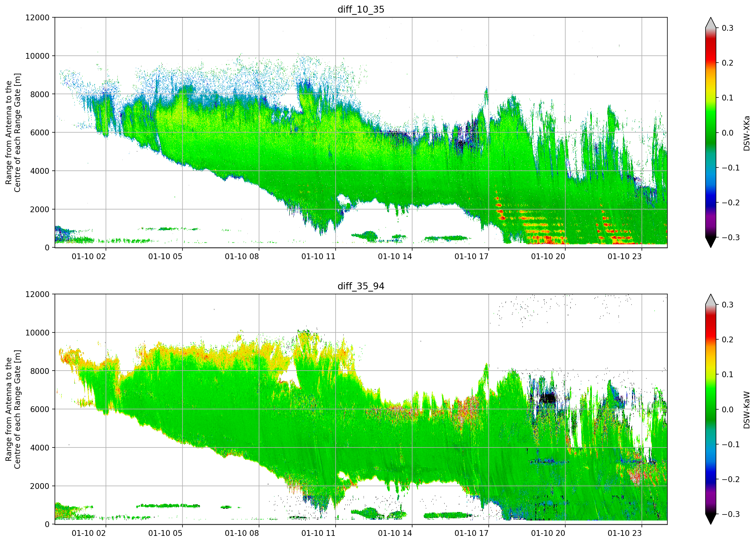Viewport: 756px width, 543px height.
Task: Click the 0.3 tick on top colorbar
Action: click(728, 28)
